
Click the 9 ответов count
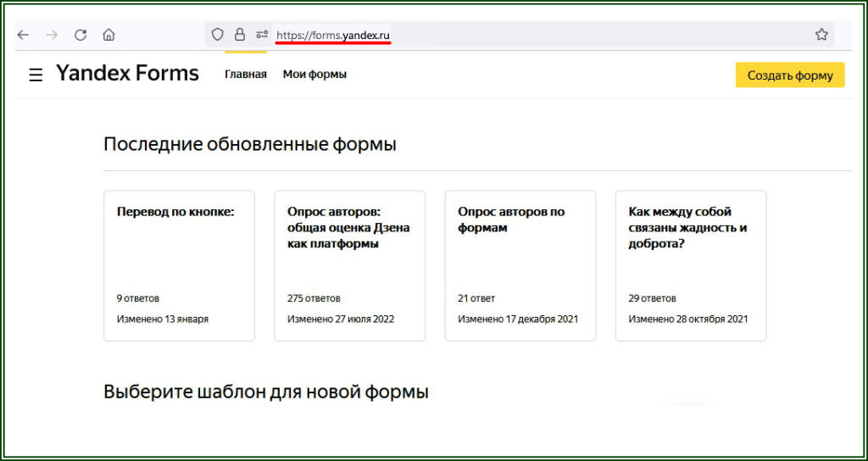[x=138, y=299]
